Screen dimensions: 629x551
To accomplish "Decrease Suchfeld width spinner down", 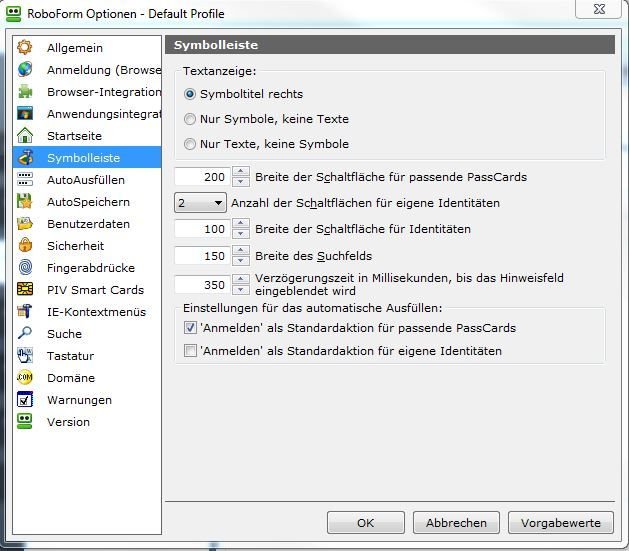I will click(241, 261).
